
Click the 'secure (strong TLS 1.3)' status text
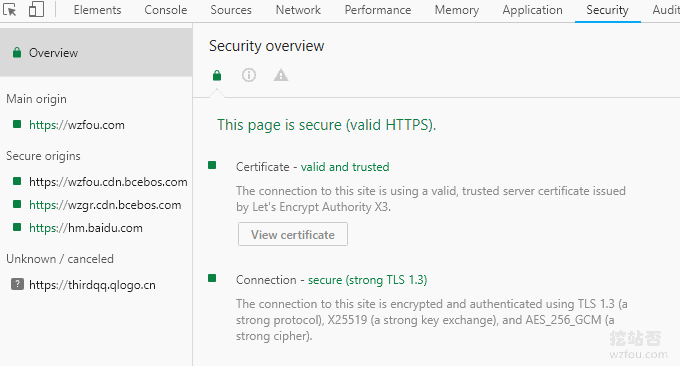point(368,280)
